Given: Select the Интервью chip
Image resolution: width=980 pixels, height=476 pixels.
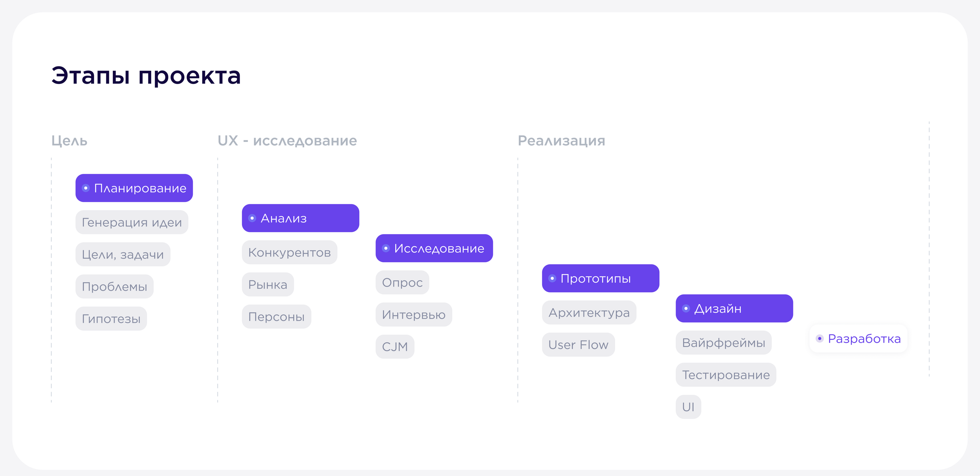Looking at the screenshot, I should pyautogui.click(x=413, y=315).
